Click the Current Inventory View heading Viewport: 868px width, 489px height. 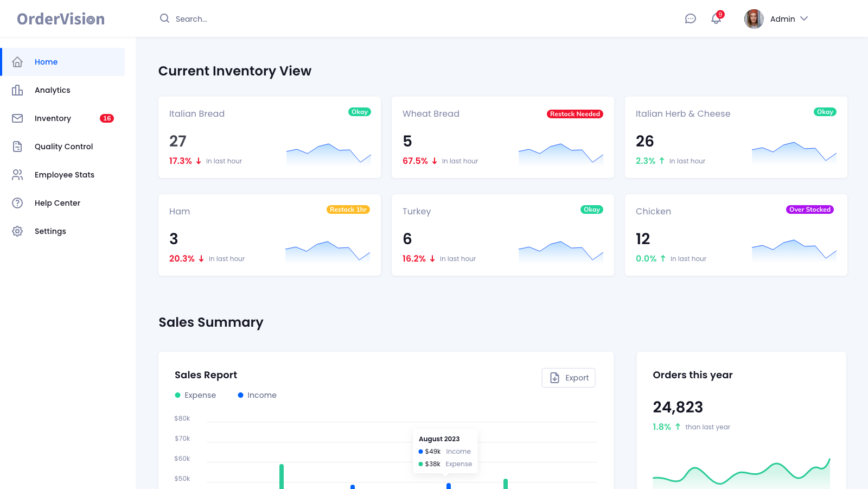235,71
